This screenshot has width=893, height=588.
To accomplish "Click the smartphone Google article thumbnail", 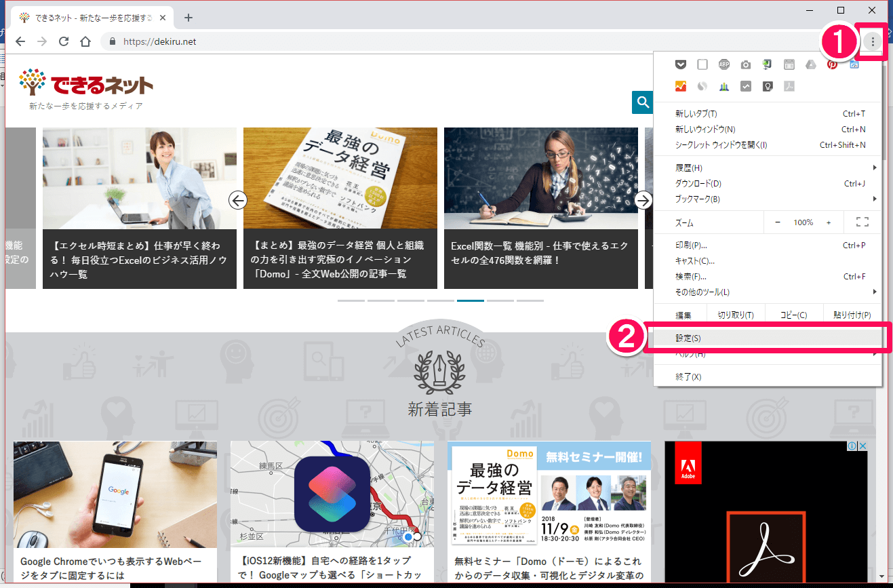I will tap(115, 494).
